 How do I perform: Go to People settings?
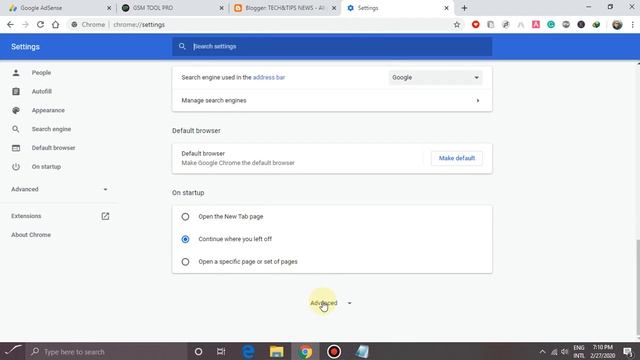tap(41, 73)
